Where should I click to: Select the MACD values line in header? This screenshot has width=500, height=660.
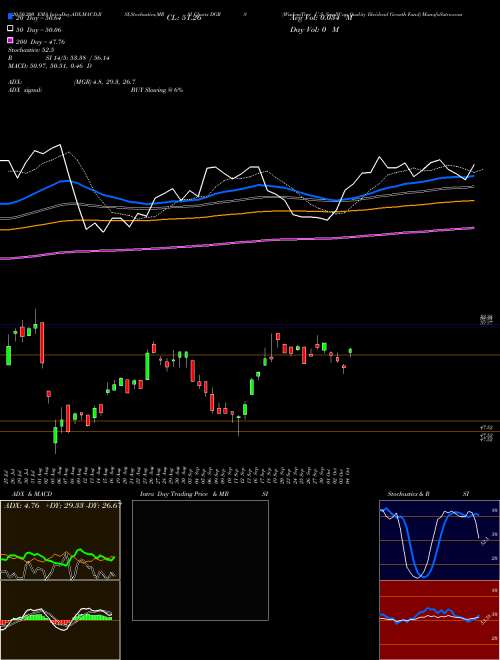click(x=50, y=66)
